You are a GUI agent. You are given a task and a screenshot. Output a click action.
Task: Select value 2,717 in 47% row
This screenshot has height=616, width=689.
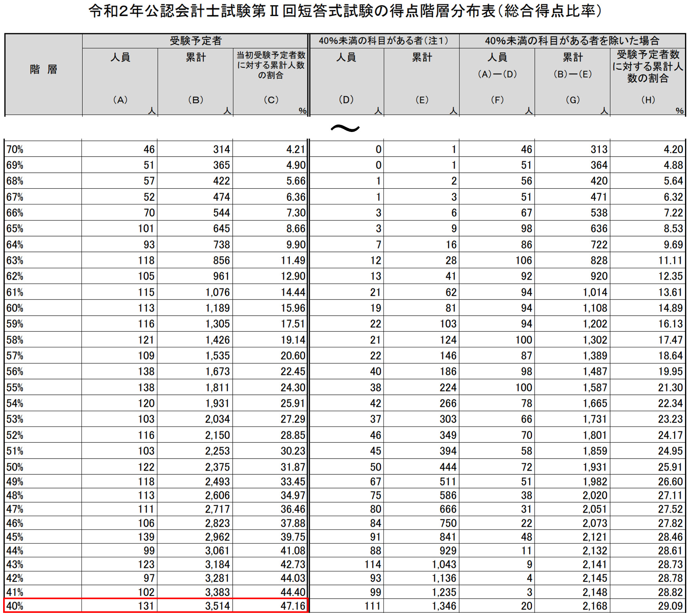click(218, 509)
